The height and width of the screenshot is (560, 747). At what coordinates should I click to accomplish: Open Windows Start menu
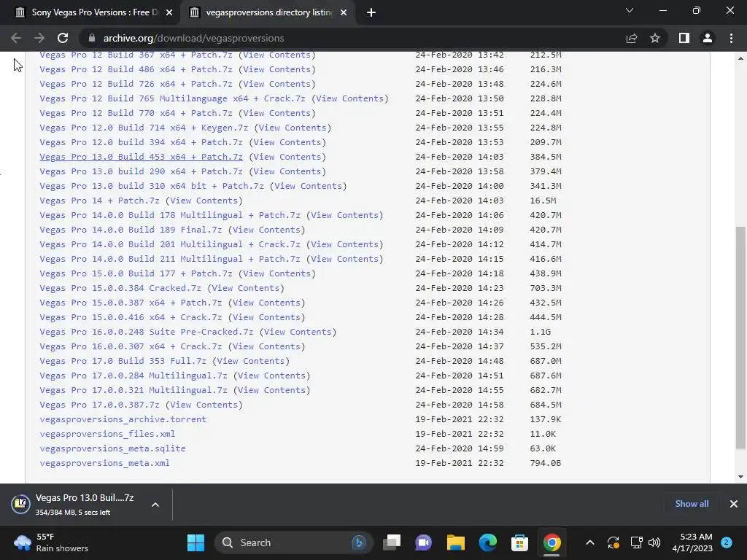coord(196,542)
